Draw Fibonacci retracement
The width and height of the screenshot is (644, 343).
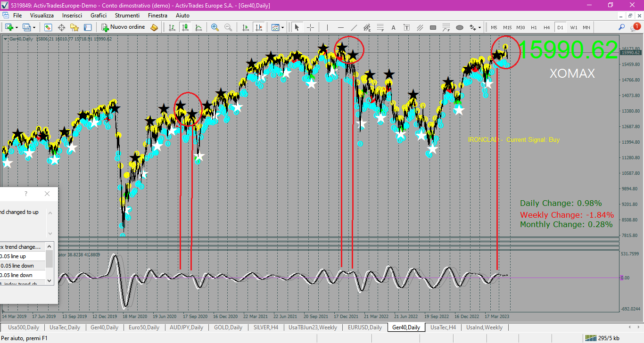380,27
